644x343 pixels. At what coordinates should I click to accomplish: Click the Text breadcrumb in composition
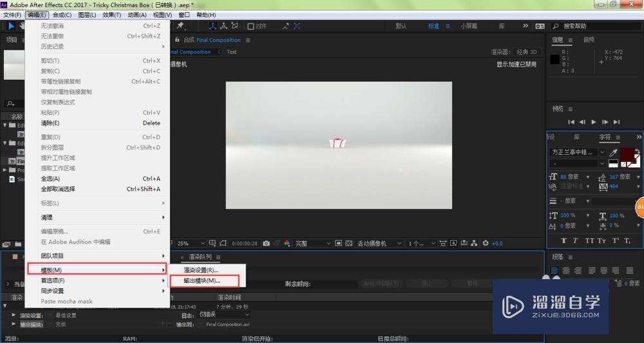pyautogui.click(x=232, y=52)
